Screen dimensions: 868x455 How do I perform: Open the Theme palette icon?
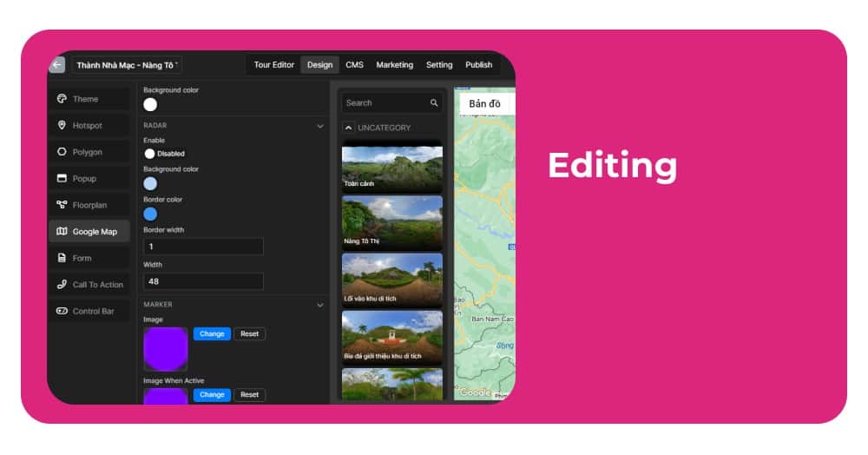pos(62,99)
